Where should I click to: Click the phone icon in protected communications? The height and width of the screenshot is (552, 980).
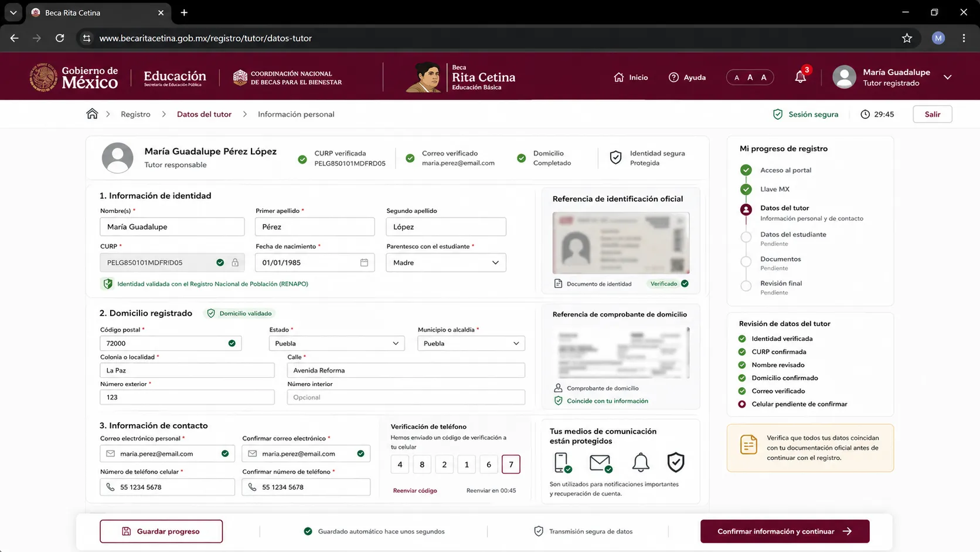pyautogui.click(x=562, y=463)
